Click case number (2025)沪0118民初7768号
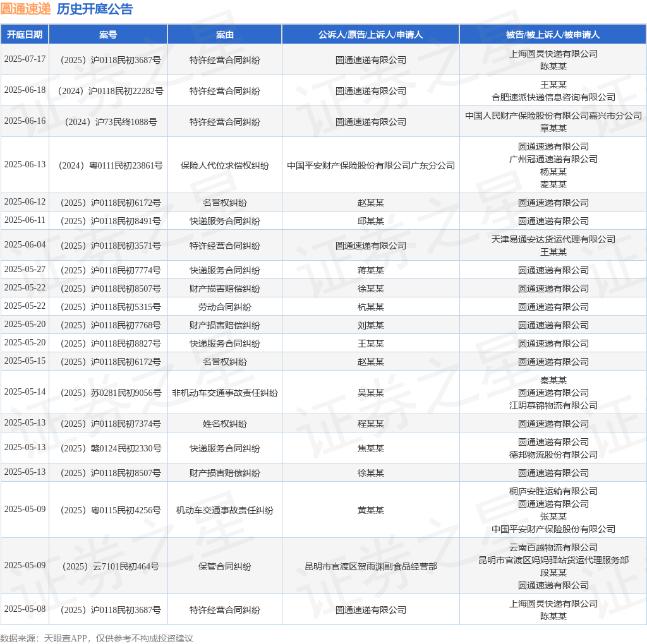Screen dimensions: 647x644 (x=111, y=325)
